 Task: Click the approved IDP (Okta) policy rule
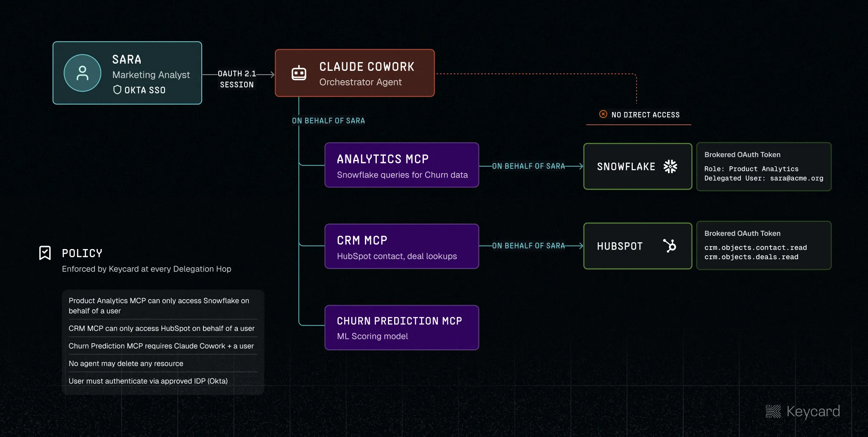(x=148, y=381)
